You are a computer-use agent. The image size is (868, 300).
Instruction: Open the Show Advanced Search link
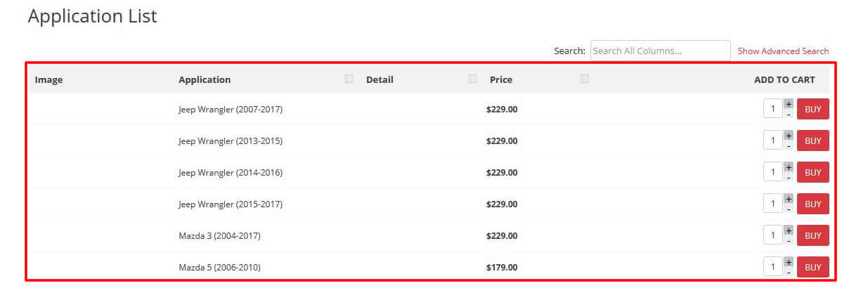(783, 51)
